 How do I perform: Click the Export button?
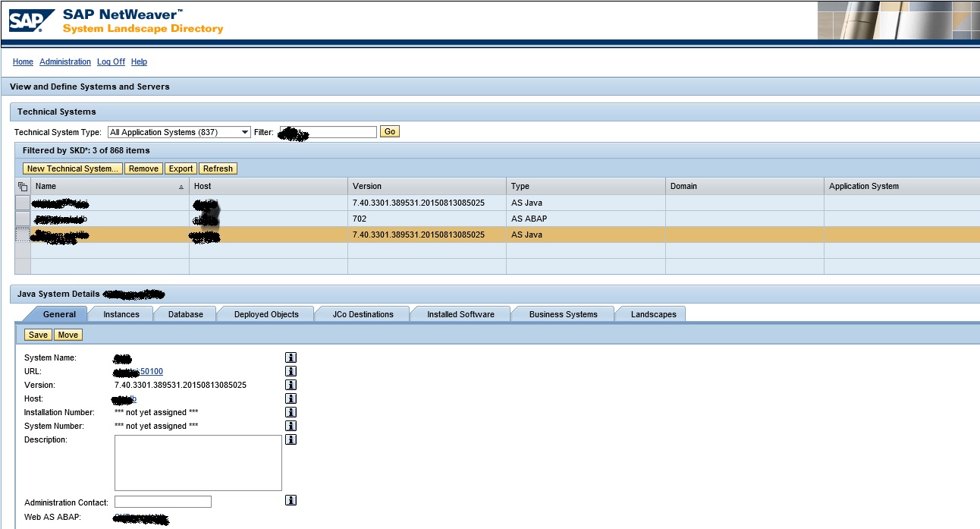coord(181,168)
